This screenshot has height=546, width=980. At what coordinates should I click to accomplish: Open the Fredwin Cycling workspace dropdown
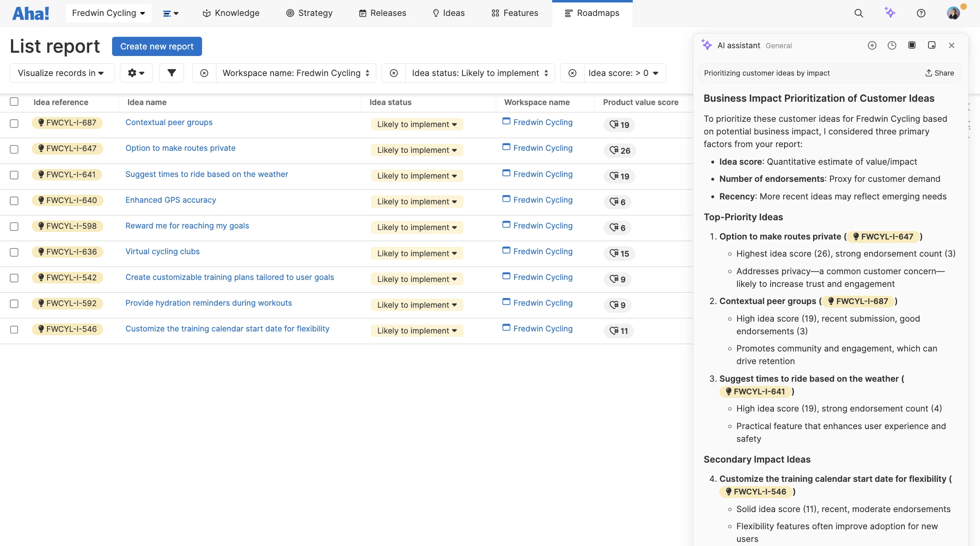tap(108, 13)
